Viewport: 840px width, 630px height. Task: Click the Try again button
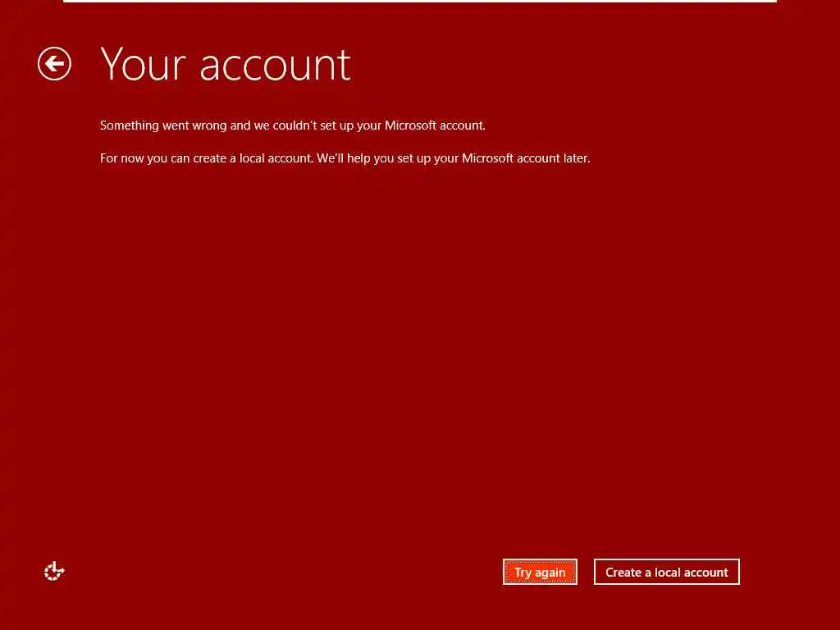click(540, 572)
